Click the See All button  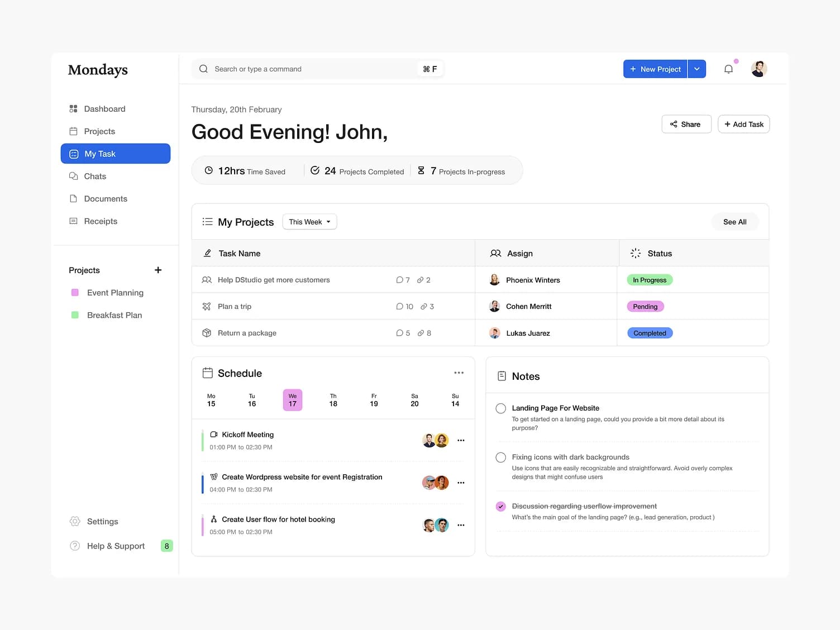[x=734, y=222]
